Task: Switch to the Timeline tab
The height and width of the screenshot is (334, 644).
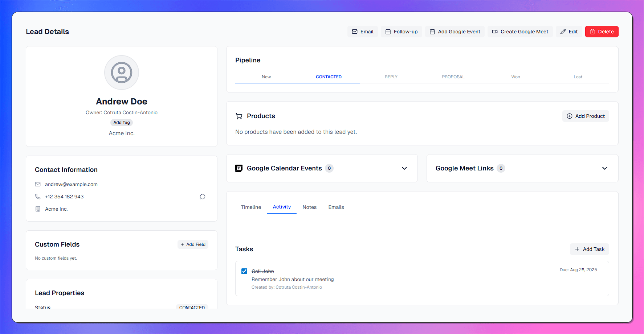Action: click(251, 207)
